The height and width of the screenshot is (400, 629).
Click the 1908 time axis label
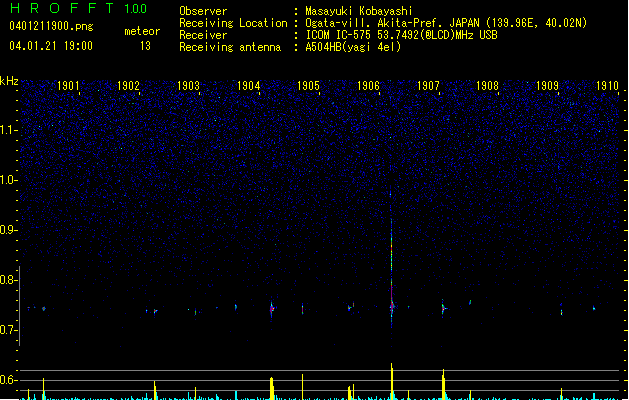tap(487, 86)
